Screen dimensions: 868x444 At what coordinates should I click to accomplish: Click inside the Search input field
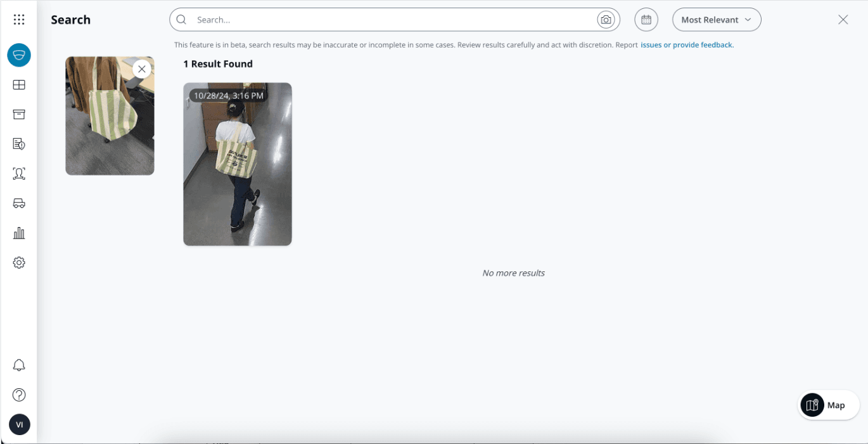380,20
